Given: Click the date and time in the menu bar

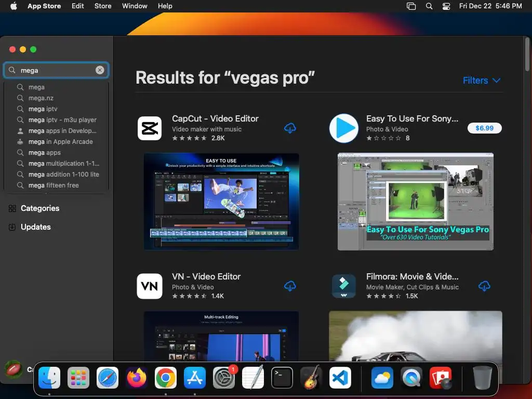Looking at the screenshot, I should coord(490,6).
